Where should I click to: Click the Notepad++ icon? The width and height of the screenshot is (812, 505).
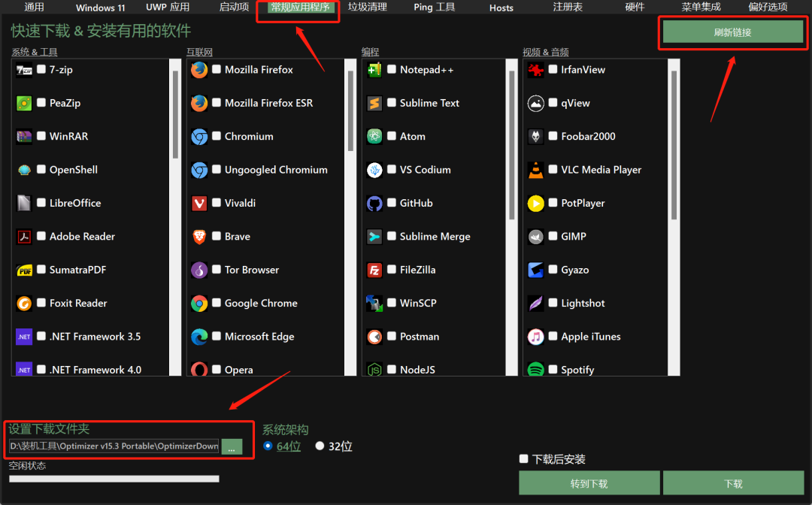[374, 70]
